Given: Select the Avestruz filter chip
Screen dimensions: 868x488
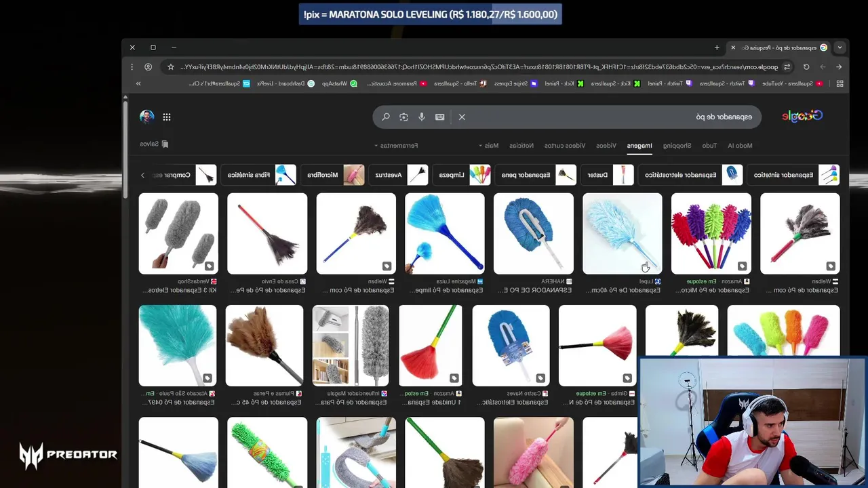Looking at the screenshot, I should pyautogui.click(x=399, y=175).
